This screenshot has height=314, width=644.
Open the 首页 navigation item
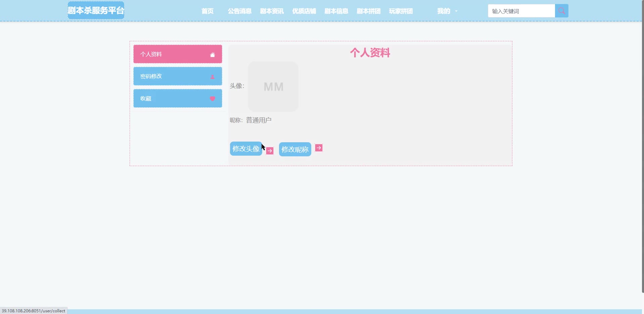(208, 11)
